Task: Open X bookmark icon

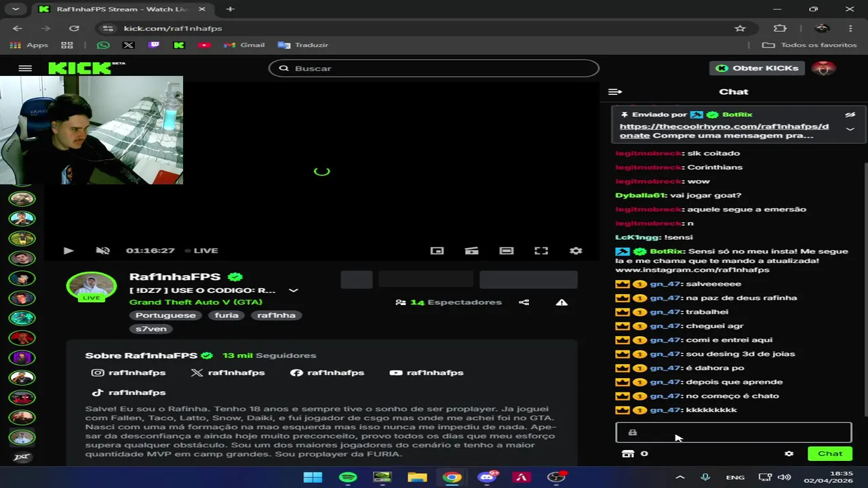Action: pyautogui.click(x=128, y=45)
